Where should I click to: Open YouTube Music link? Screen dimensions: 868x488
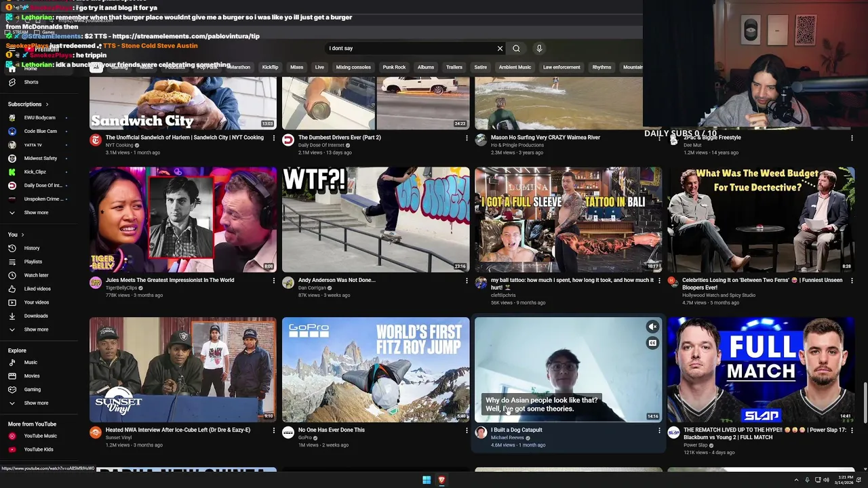click(x=40, y=436)
